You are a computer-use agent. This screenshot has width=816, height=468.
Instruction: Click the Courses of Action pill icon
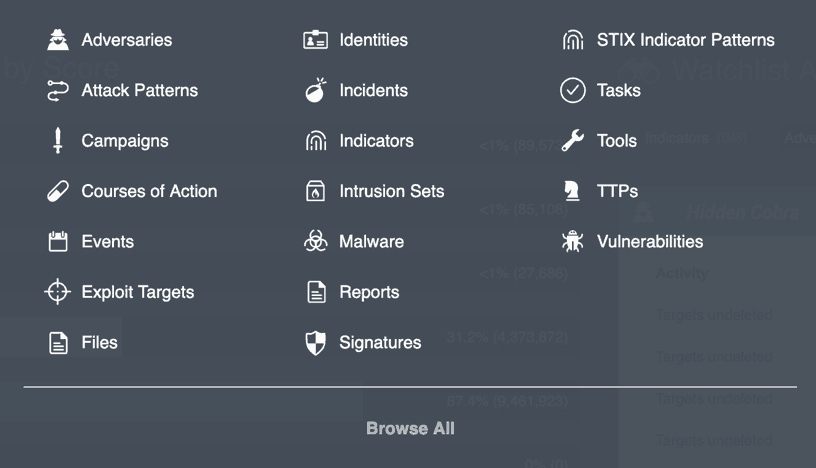tap(58, 191)
